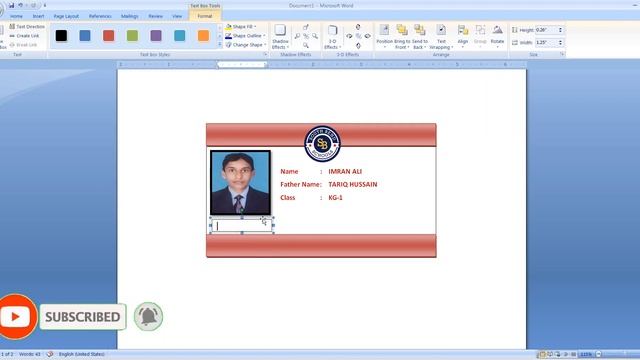The height and width of the screenshot is (360, 640).
Task: Click inside the empty text box below photo
Action: click(242, 226)
